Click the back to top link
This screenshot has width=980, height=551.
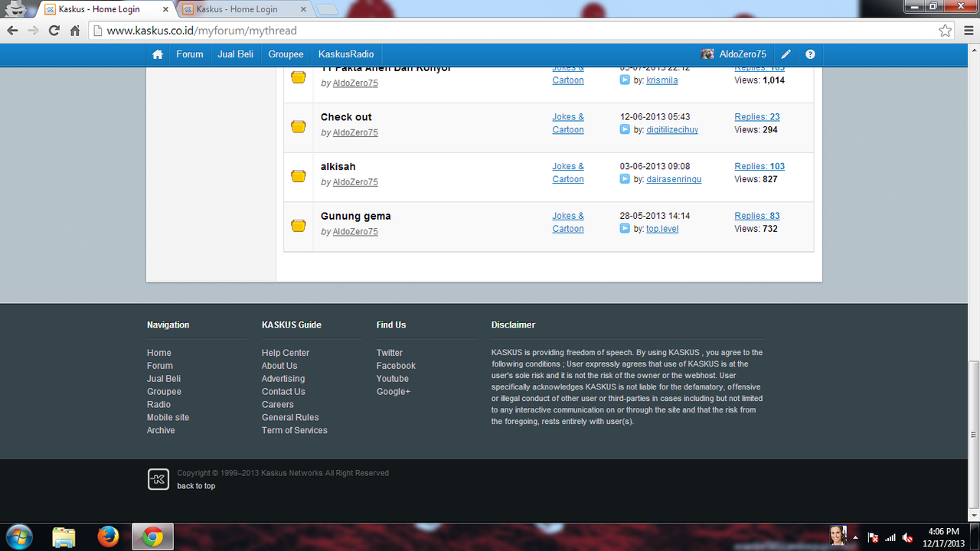[196, 486]
